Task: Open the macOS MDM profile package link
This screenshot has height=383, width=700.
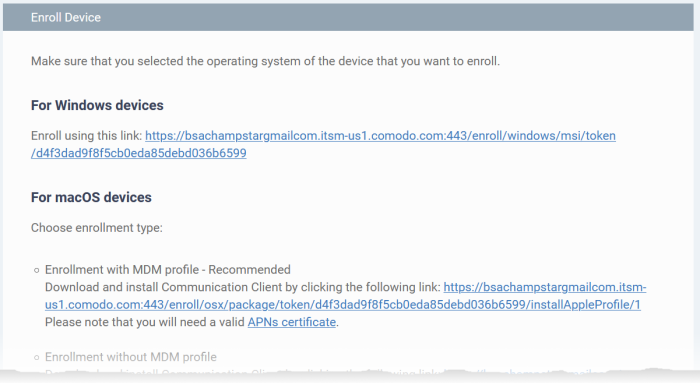Action: point(545,287)
